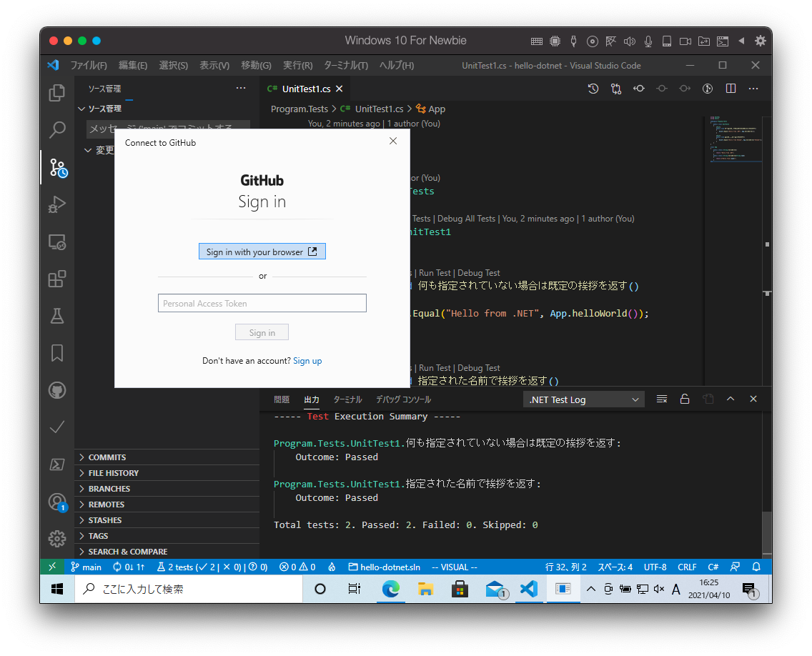The image size is (812, 656).
Task: Click the split editor icon
Action: [731, 89]
